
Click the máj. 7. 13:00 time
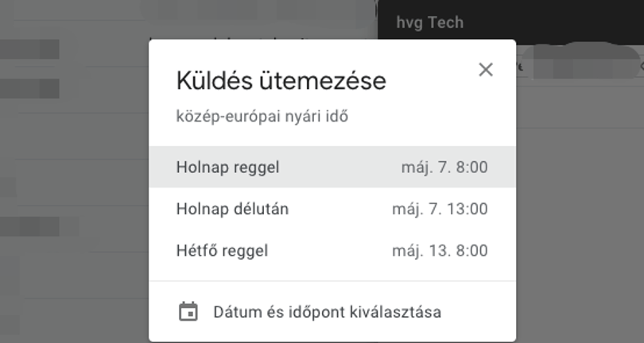[440, 209]
